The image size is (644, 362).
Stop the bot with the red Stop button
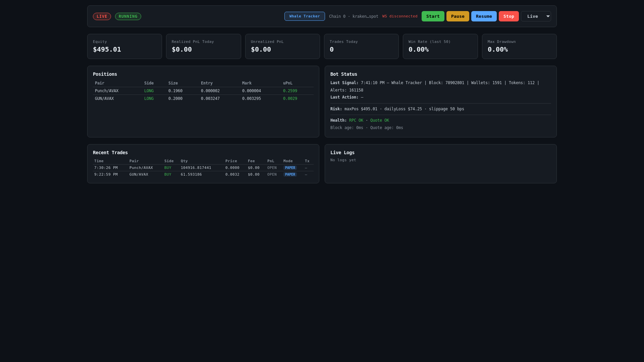508,16
